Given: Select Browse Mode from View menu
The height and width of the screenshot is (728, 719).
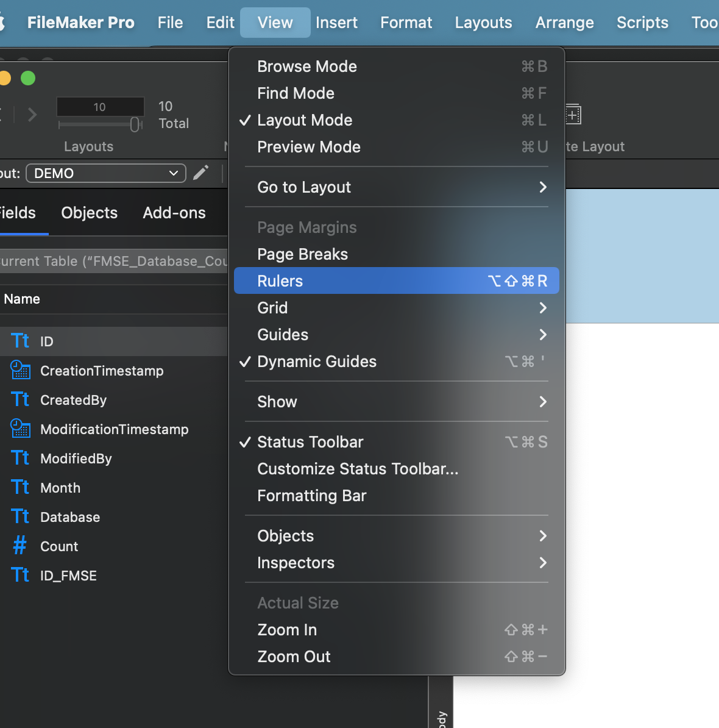Looking at the screenshot, I should coord(397,66).
